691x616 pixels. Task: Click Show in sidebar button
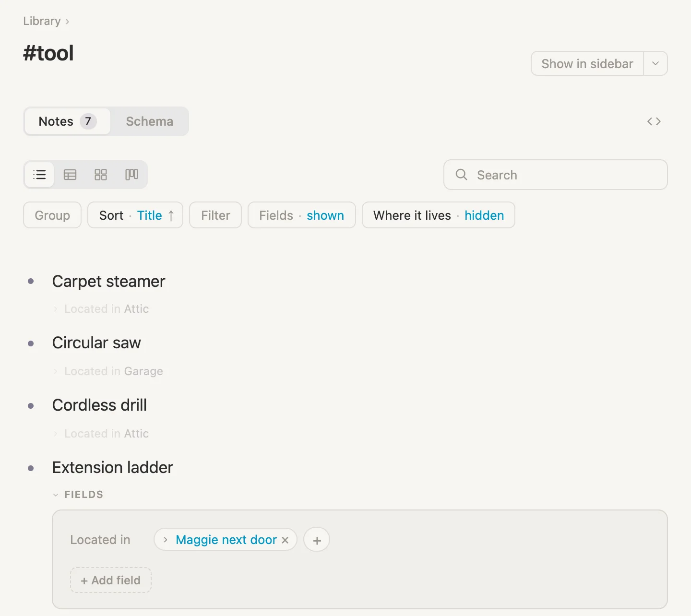click(587, 63)
